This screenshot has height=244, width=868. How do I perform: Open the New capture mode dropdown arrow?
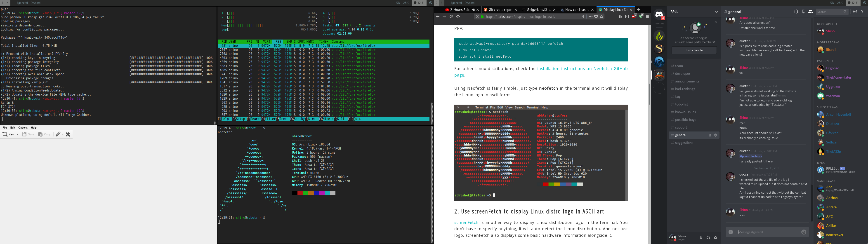coord(18,134)
